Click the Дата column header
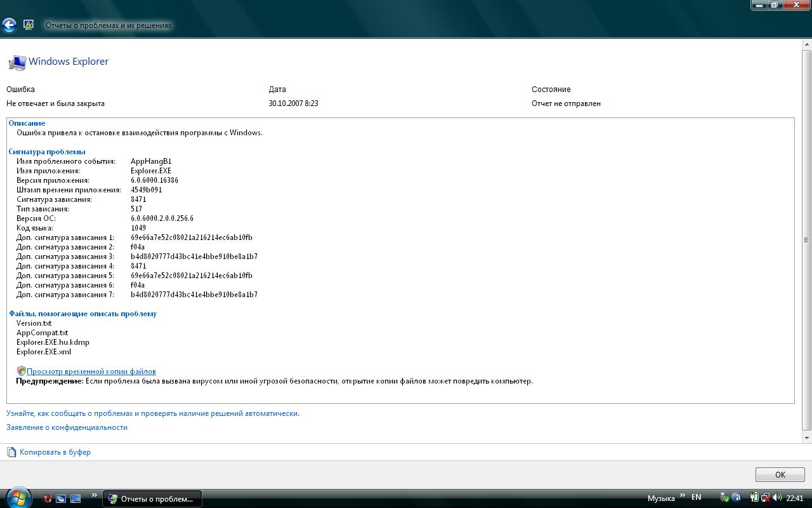The image size is (812, 508). (277, 90)
